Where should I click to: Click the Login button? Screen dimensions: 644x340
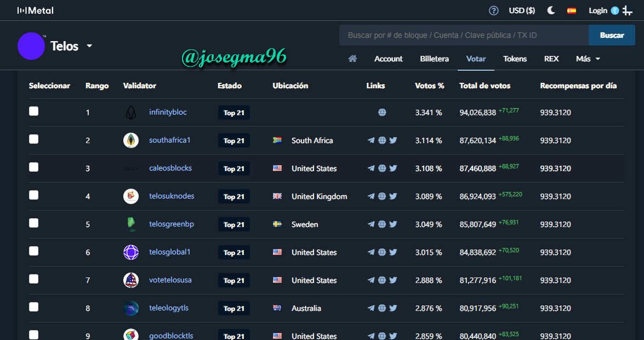click(597, 10)
